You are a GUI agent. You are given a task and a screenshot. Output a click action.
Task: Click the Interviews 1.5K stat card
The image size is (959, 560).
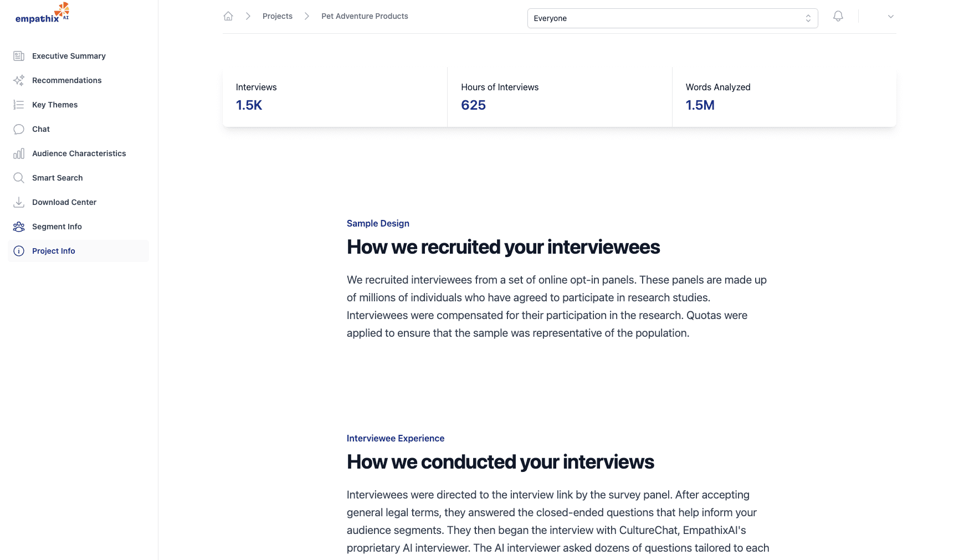335,97
